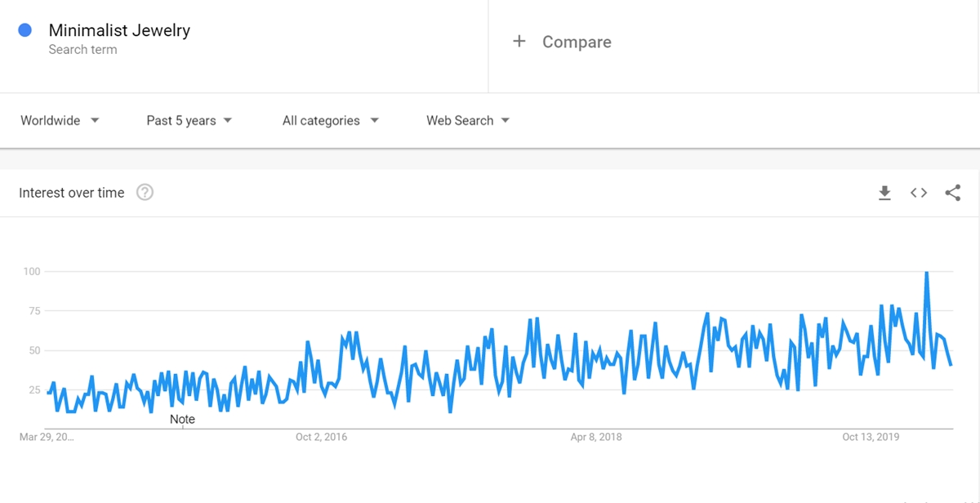Click the Minimalist Jewelry search term

pos(119,30)
